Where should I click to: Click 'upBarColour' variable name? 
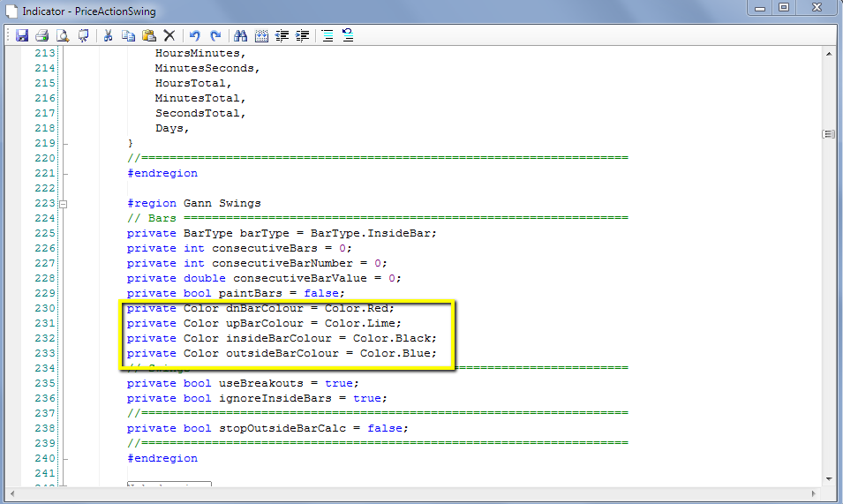265,323
